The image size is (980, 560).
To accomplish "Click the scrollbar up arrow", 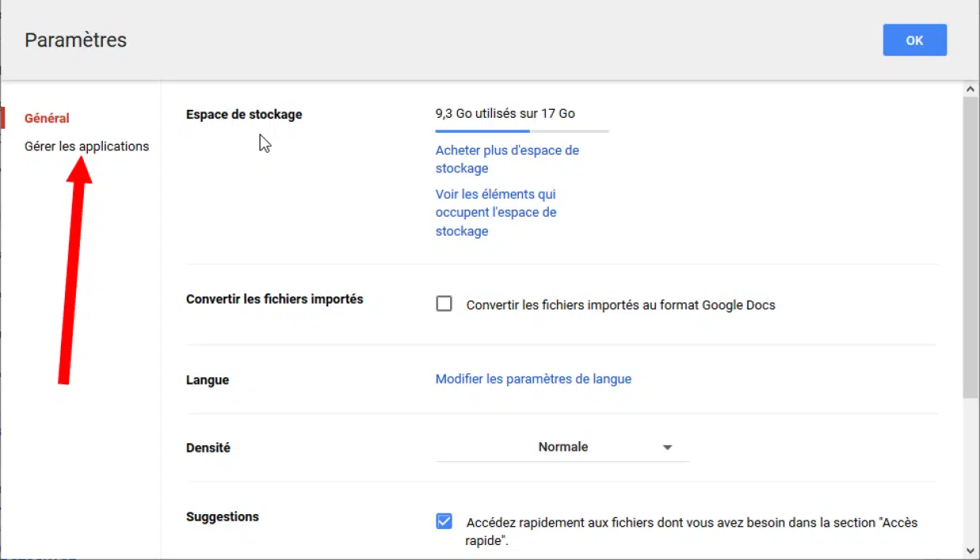I will [971, 89].
